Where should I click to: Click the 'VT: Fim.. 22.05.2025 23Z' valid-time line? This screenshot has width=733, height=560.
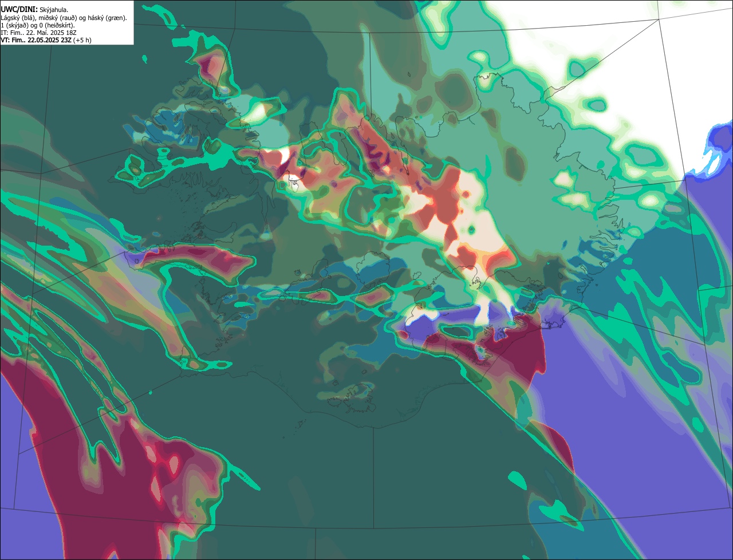tap(46, 40)
